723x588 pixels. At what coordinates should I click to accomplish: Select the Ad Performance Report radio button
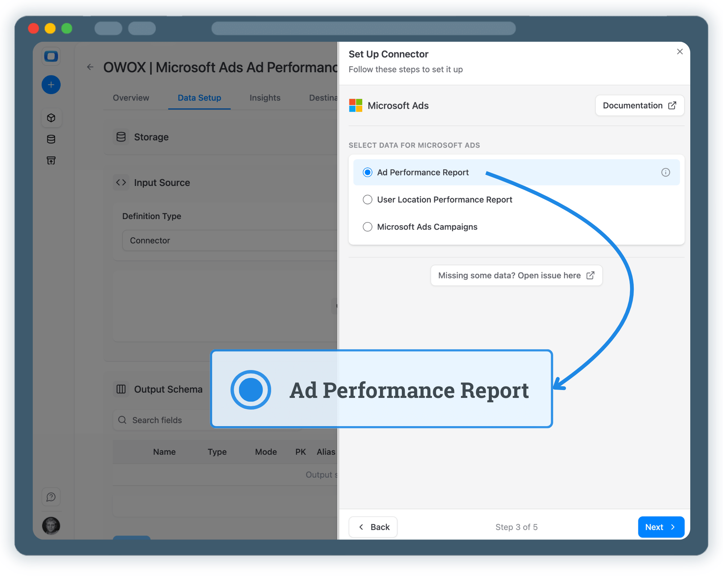coord(367,172)
